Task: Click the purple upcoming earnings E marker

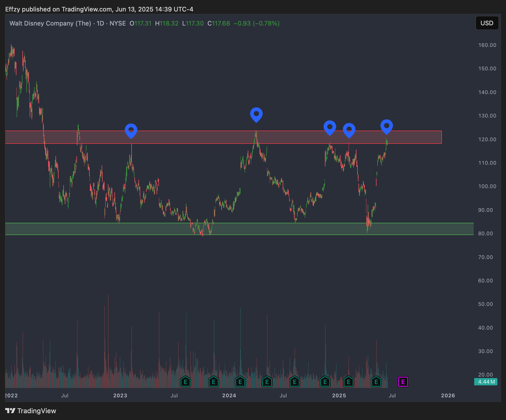Action: (403, 382)
